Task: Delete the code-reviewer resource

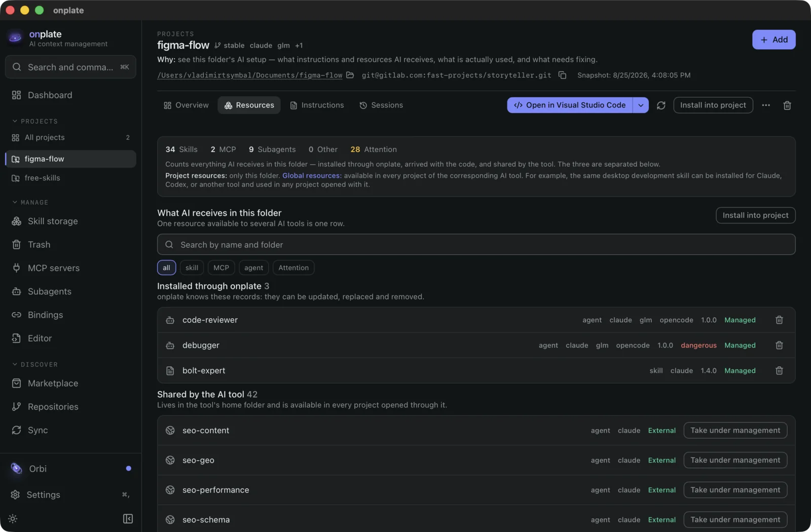Action: (780, 320)
